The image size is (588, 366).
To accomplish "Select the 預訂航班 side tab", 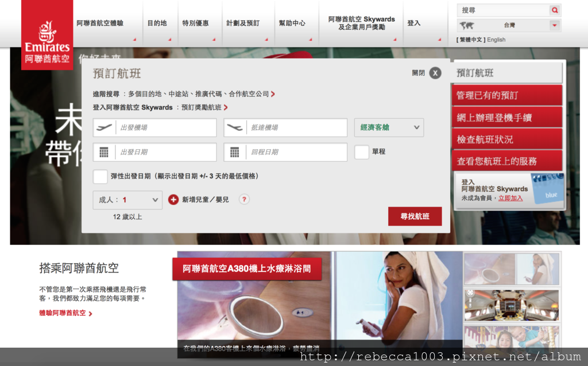I will click(x=508, y=73).
